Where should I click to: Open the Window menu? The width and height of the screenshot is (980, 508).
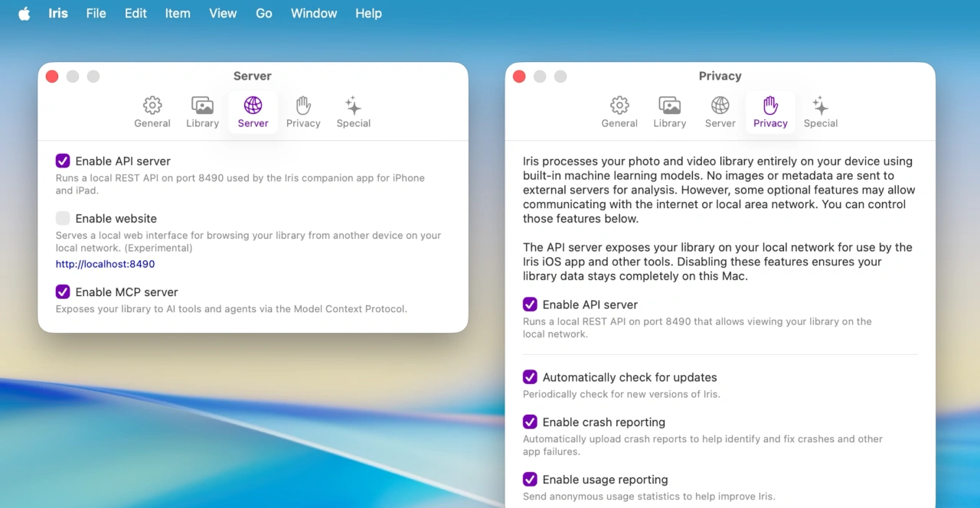click(314, 14)
